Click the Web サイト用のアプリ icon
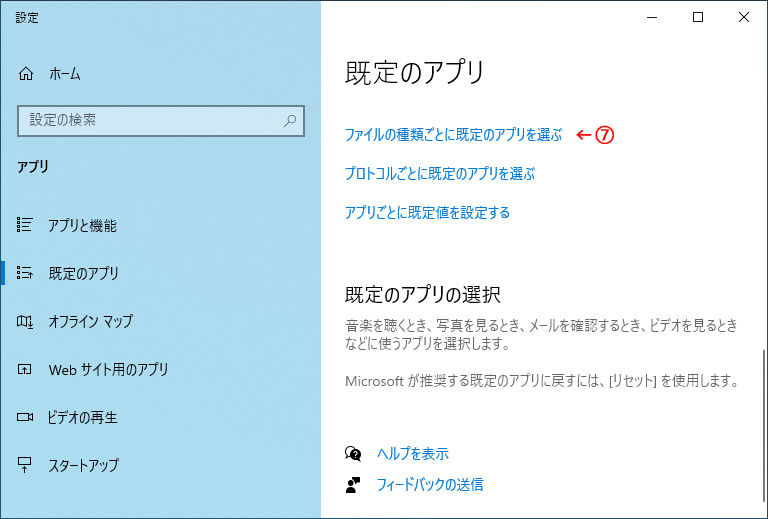 coord(24,369)
